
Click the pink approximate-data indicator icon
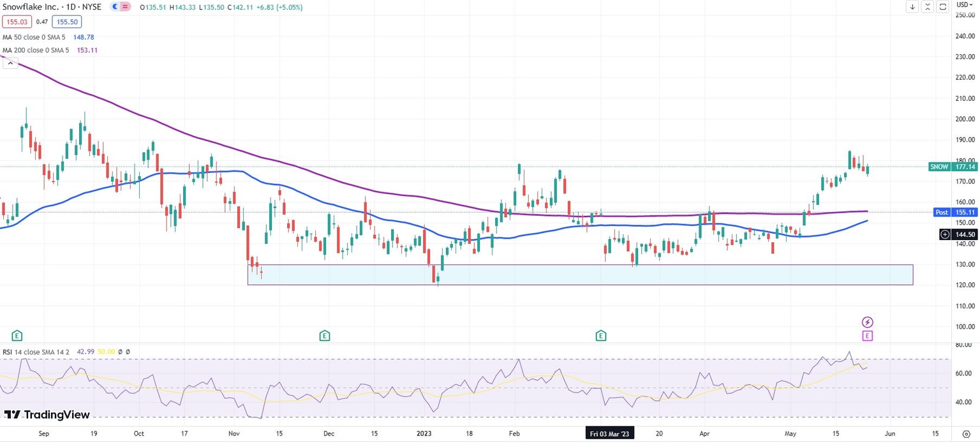pos(126,7)
